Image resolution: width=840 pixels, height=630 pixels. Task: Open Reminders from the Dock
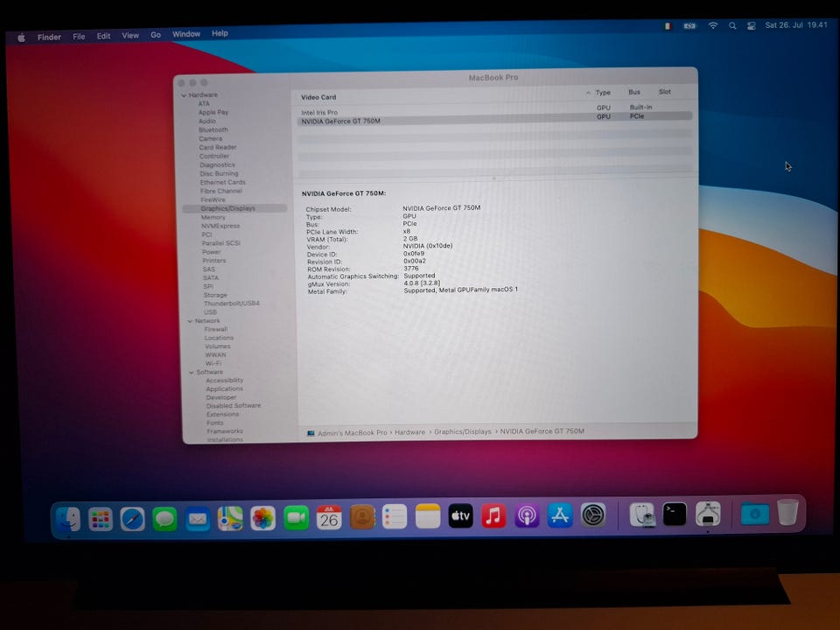(x=395, y=517)
